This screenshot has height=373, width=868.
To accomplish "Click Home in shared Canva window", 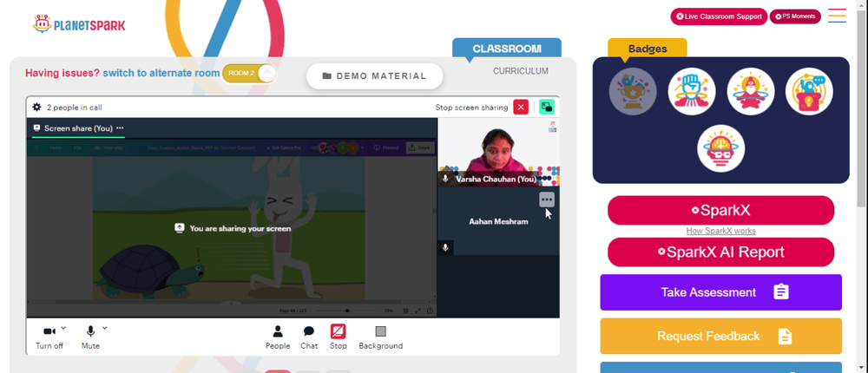I will tap(56, 147).
